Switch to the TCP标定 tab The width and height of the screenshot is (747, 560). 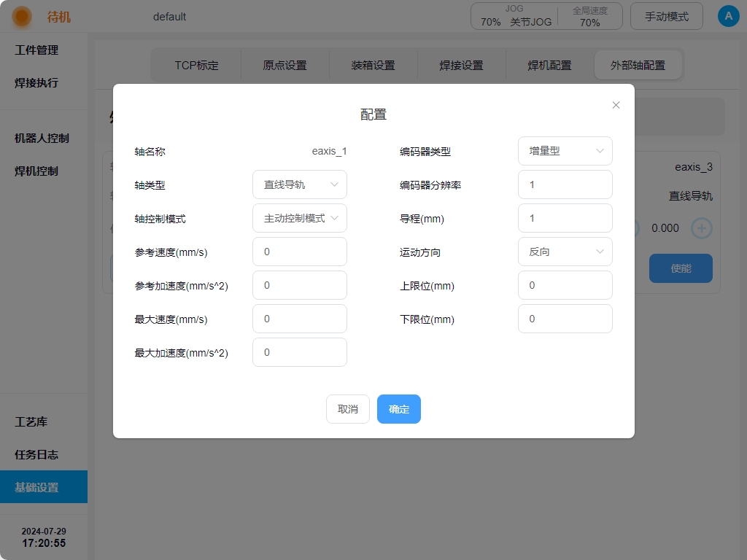click(196, 65)
